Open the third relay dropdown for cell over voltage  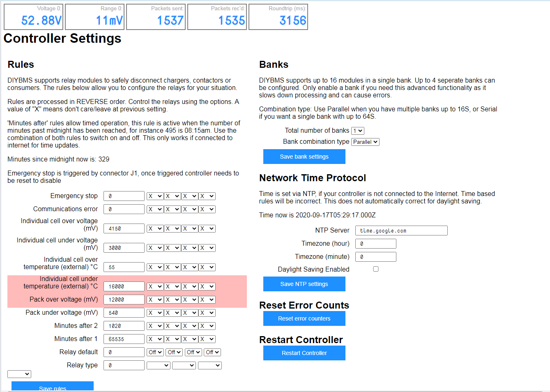point(190,229)
